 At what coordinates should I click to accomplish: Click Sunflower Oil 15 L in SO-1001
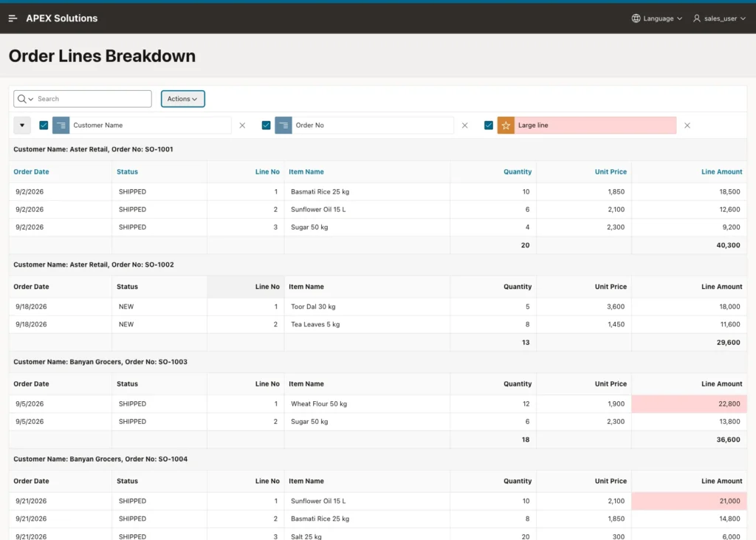coord(318,210)
